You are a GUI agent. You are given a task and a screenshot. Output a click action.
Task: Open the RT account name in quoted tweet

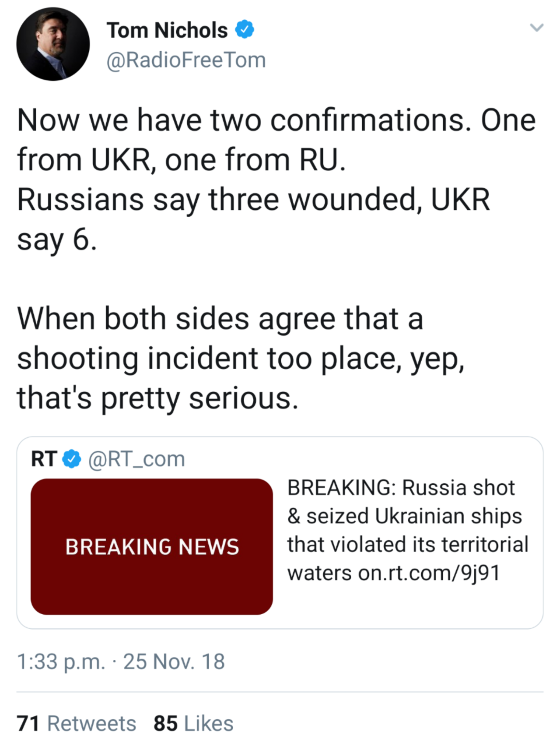coord(44,459)
